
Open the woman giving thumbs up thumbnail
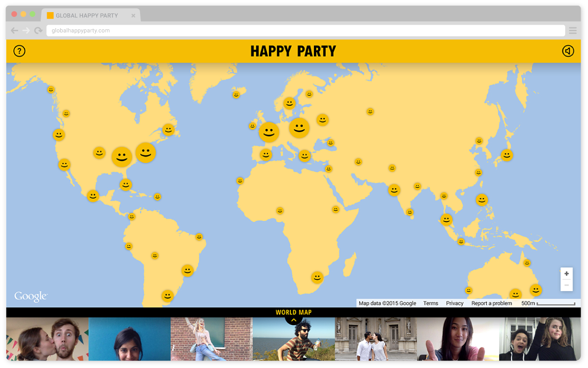pos(458,339)
